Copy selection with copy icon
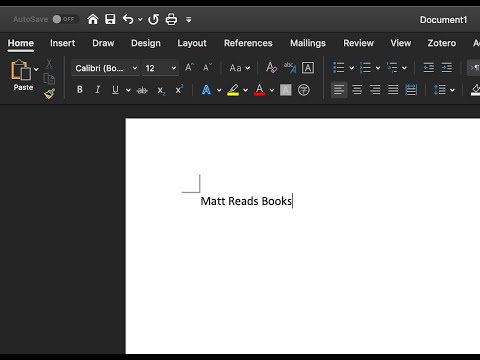 (x=49, y=79)
